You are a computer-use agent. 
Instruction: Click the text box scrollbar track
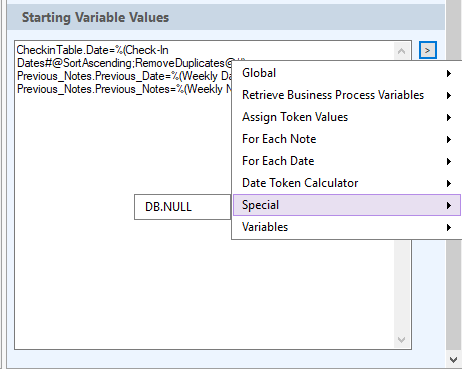[x=401, y=285]
